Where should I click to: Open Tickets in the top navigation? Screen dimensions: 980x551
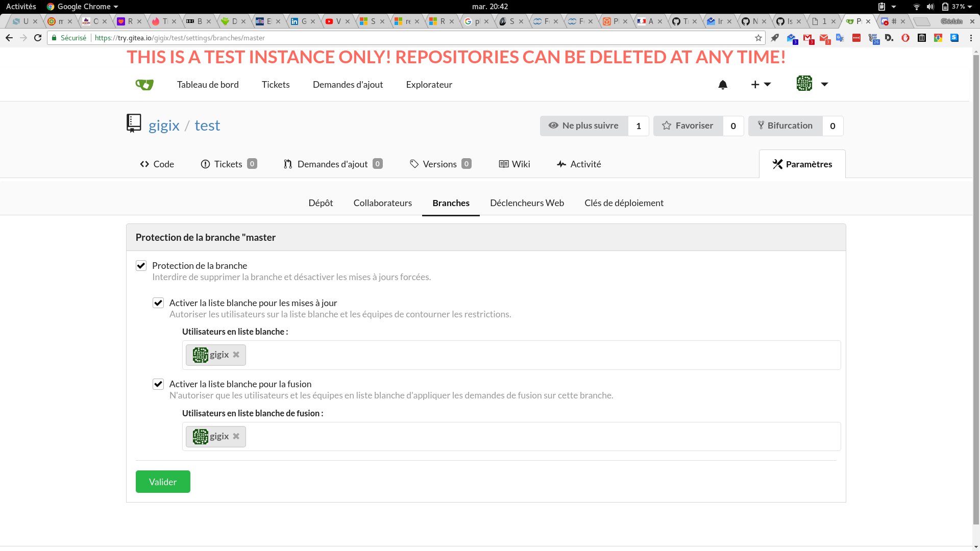pyautogui.click(x=276, y=85)
